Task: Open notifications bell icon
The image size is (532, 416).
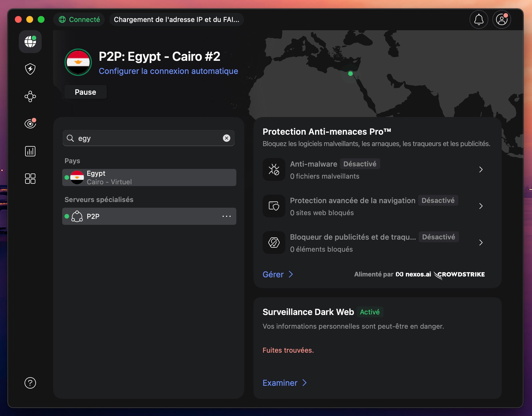Action: coord(479,19)
